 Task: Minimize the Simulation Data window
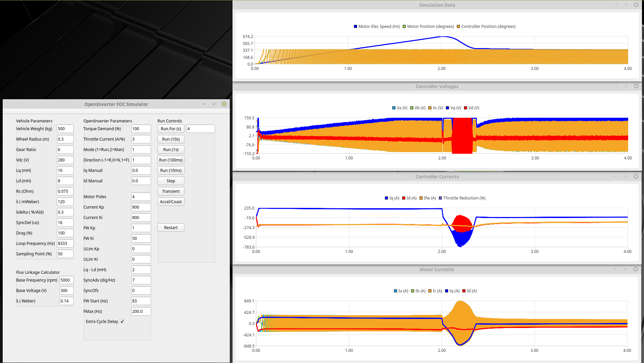[x=616, y=5]
